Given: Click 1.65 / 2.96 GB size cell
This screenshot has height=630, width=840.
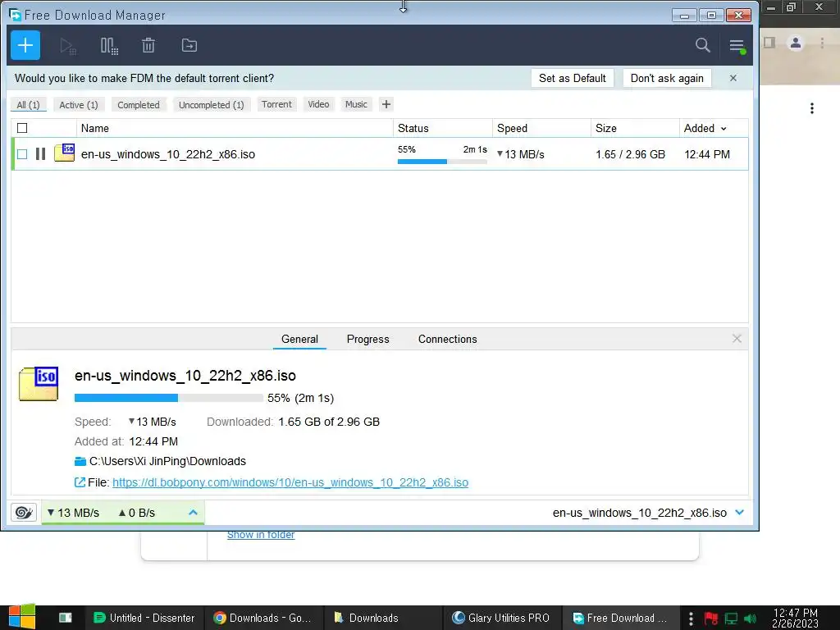Looking at the screenshot, I should click(x=631, y=154).
